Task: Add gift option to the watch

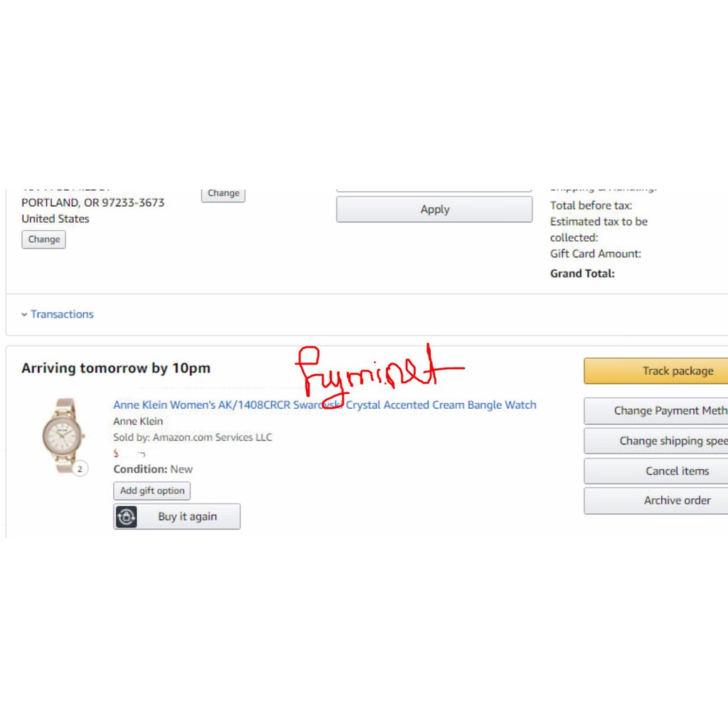Action: (152, 491)
